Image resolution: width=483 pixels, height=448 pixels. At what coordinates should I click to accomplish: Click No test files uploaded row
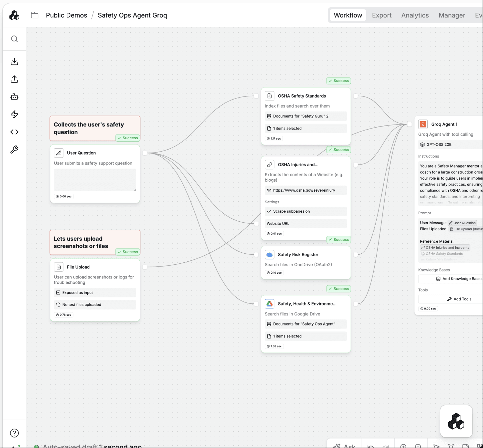[95, 305]
